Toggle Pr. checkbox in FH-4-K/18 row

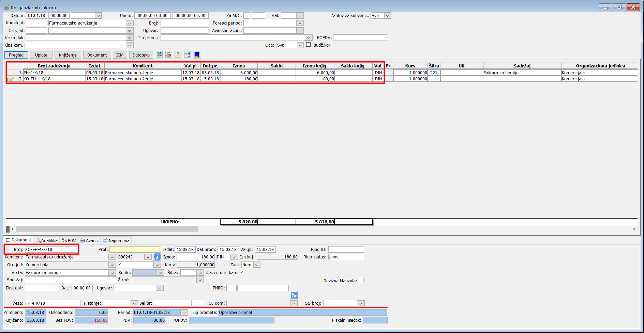[x=387, y=72]
